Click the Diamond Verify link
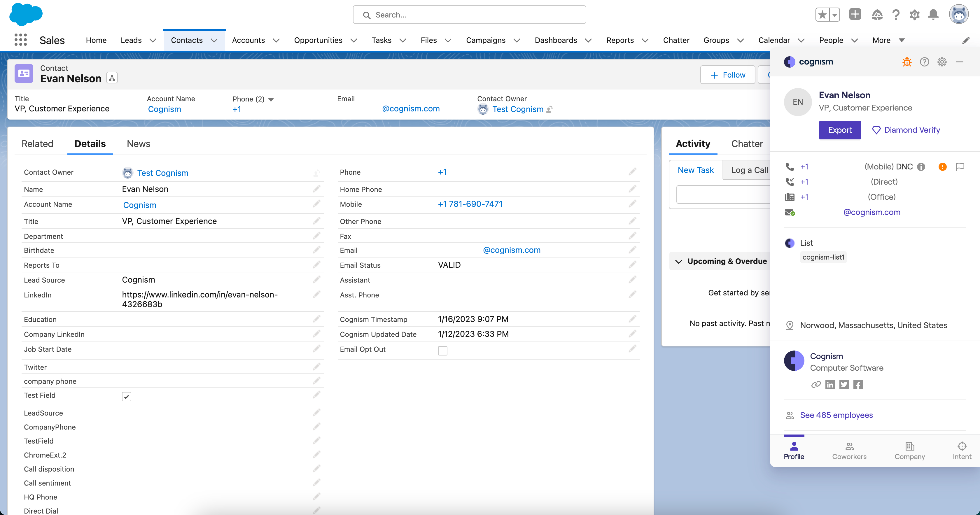The height and width of the screenshot is (515, 980). [x=906, y=130]
